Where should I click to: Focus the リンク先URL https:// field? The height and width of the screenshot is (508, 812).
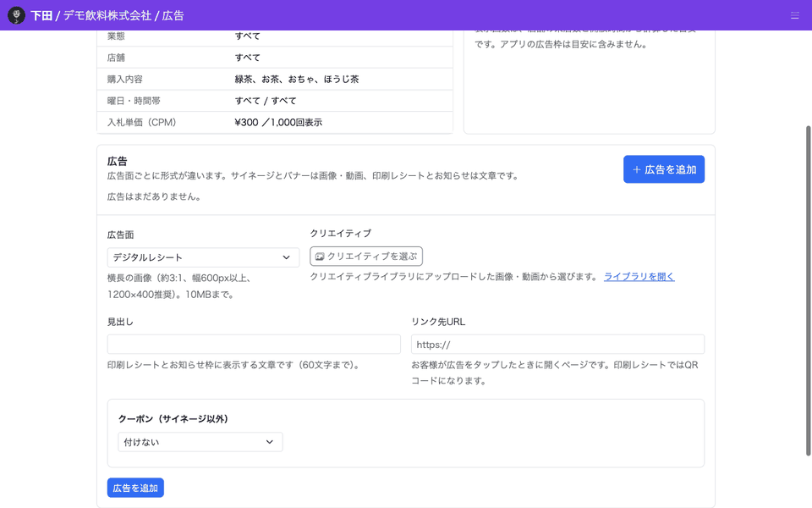coord(557,345)
